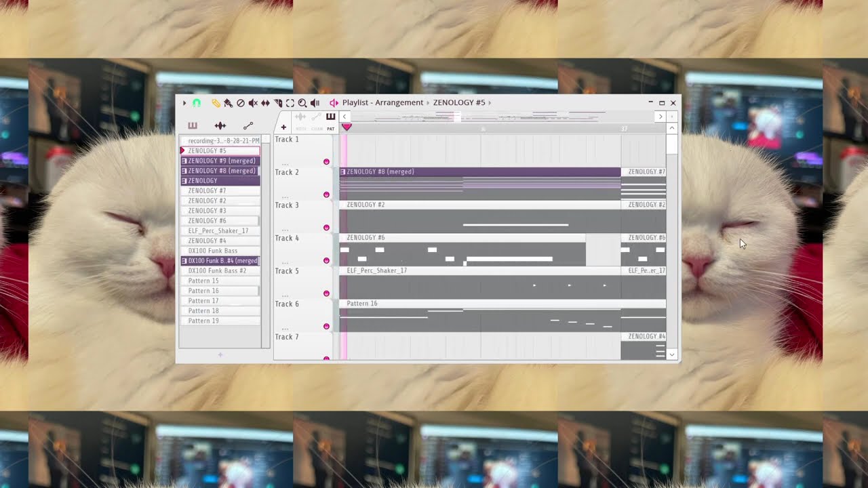Select Pattern 18 in picker
Viewport: 868px width, 488px height.
(220, 310)
